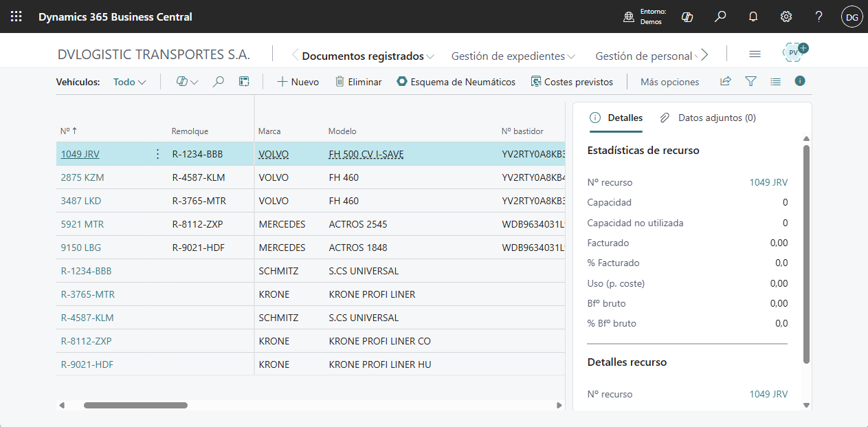Image resolution: width=868 pixels, height=427 pixels.
Task: Open the Modelo column header menu
Action: 342,131
